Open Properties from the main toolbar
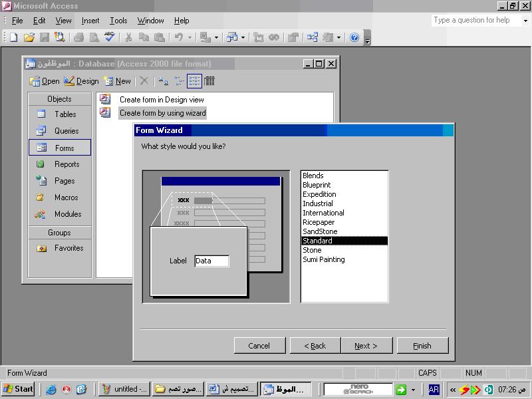 (293, 37)
